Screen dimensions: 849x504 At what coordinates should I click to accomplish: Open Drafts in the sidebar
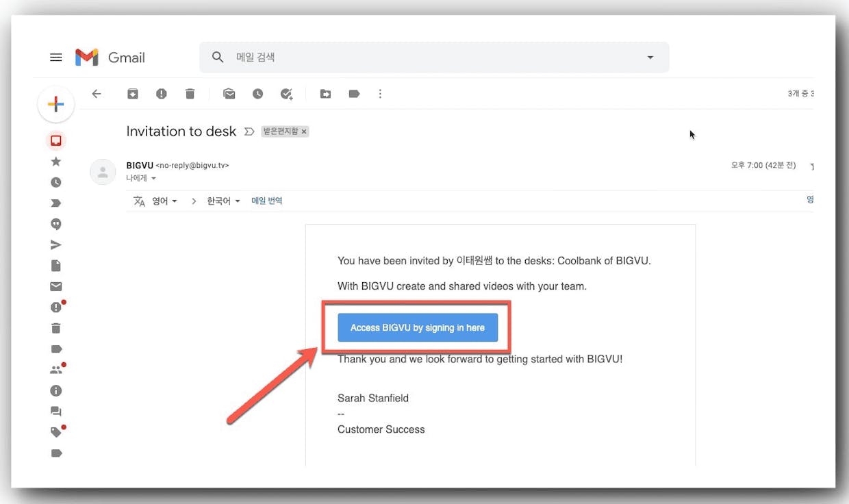coord(56,266)
